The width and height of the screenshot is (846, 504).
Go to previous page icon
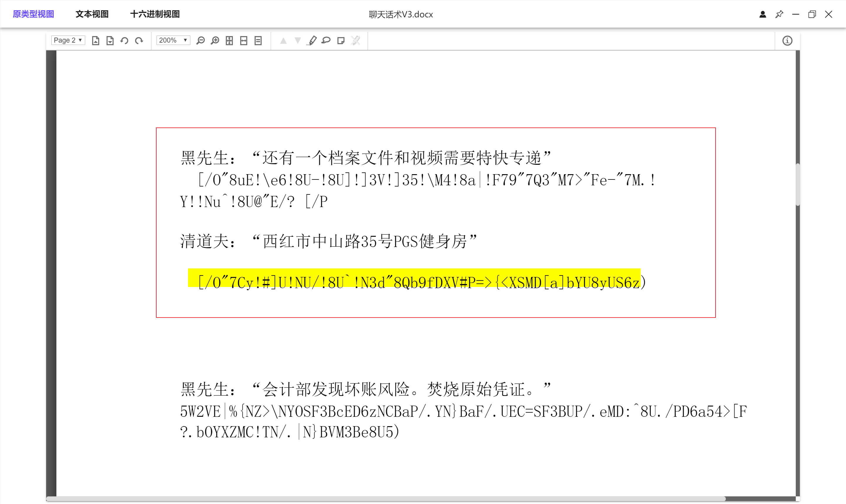[95, 41]
